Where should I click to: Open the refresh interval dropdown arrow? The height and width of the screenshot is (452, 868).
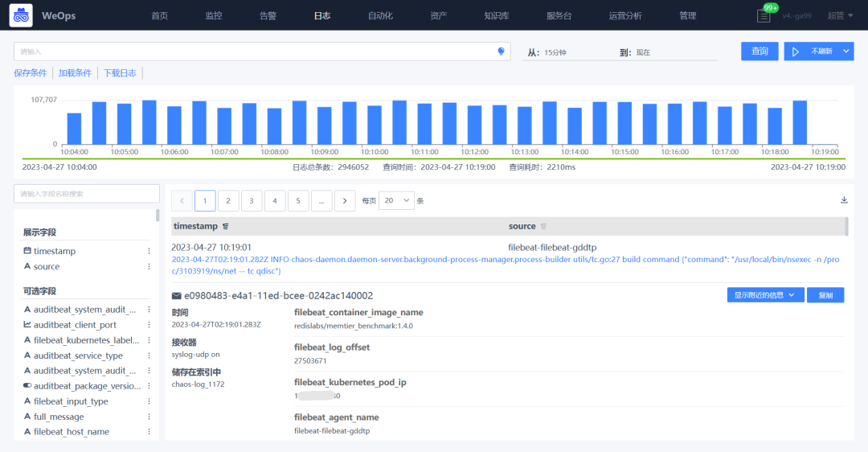[845, 51]
